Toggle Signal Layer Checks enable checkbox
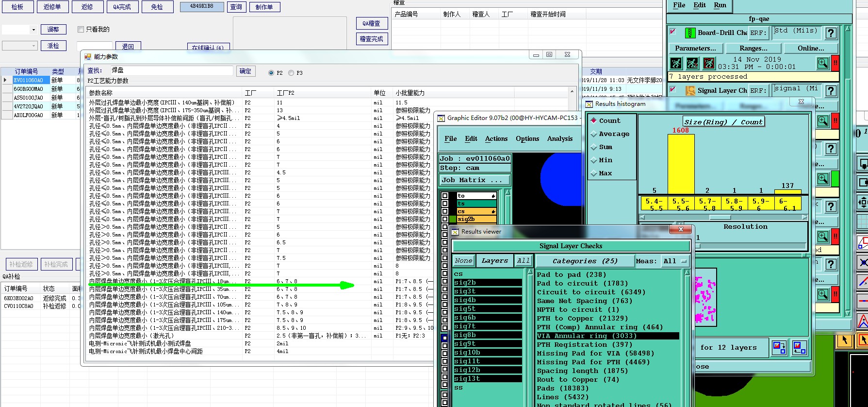 672,89
